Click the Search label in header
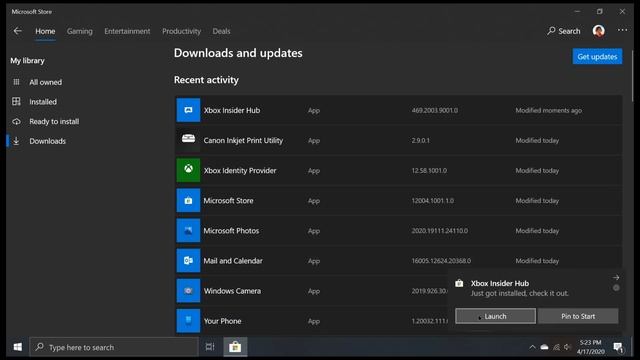This screenshot has width=640, height=360. coord(569,31)
